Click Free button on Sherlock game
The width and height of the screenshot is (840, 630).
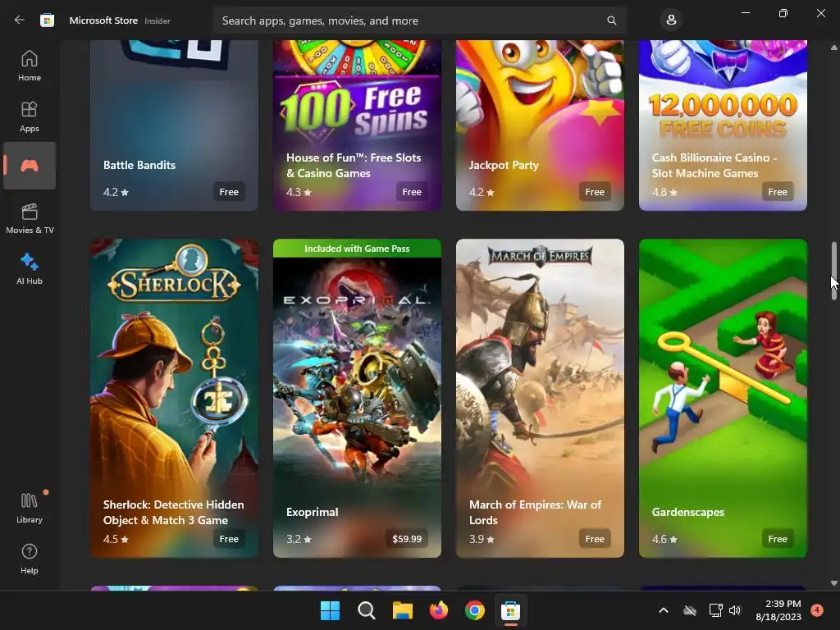pos(229,539)
